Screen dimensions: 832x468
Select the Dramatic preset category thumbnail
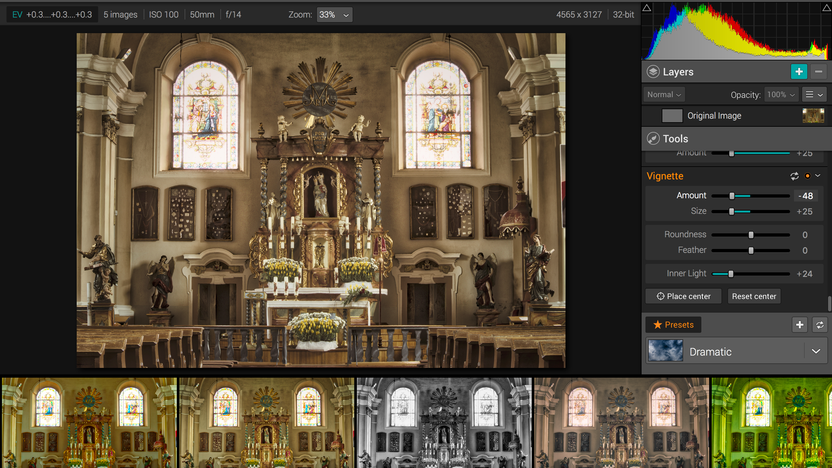coord(665,351)
